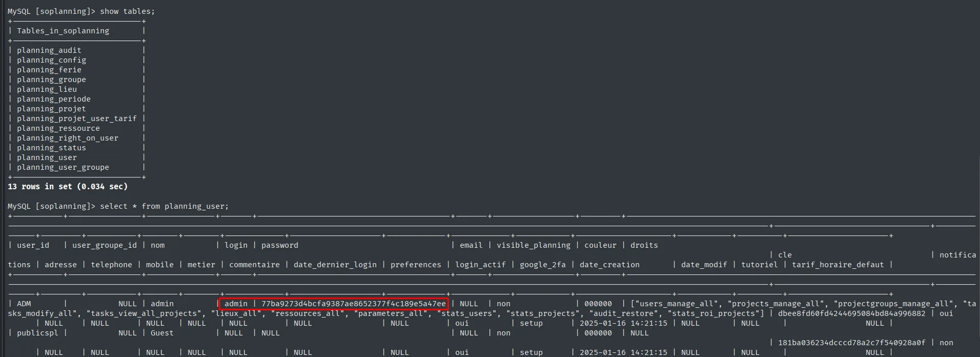Click the '13 rows in set (0.034 sec)' line
This screenshot has width=980, height=357.
[68, 187]
